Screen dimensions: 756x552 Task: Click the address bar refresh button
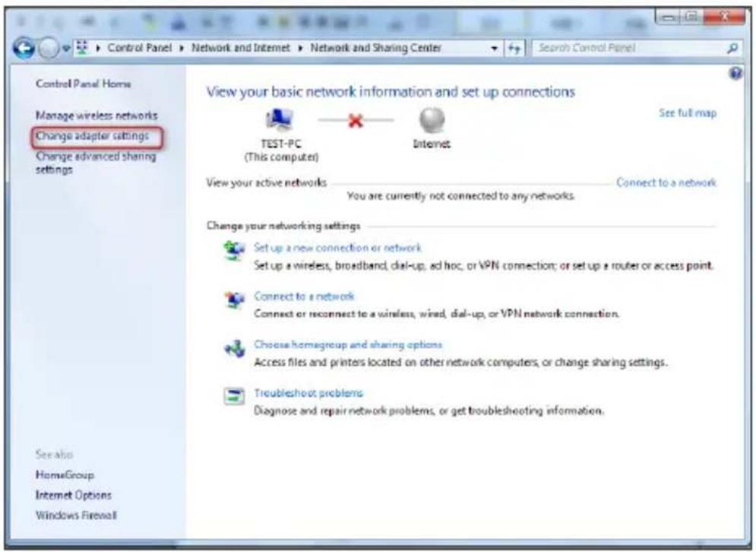pos(514,48)
